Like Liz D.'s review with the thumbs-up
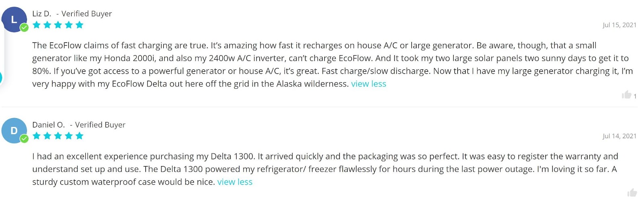This screenshot has height=206, width=644. pyautogui.click(x=626, y=95)
